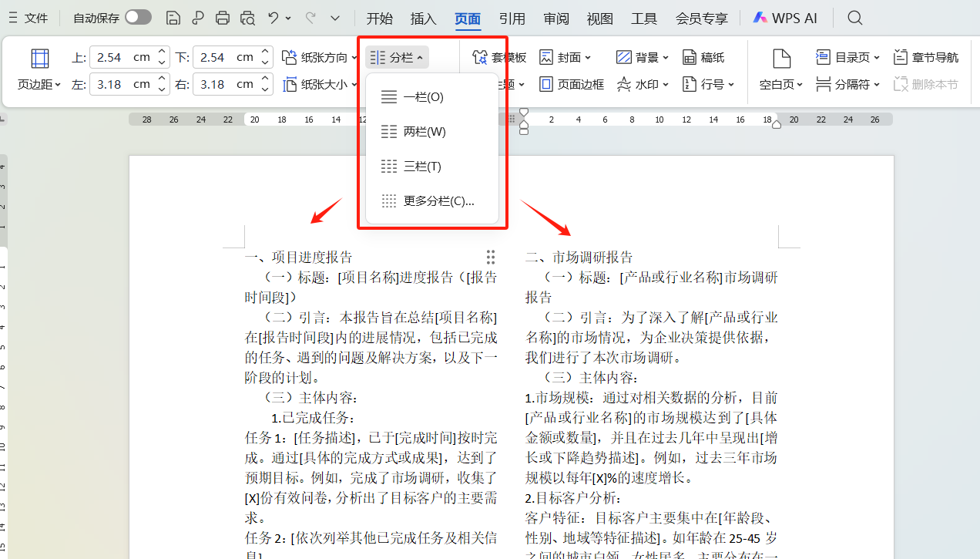Select the 套模板 template icon
The width and height of the screenshot is (980, 559).
(x=498, y=56)
